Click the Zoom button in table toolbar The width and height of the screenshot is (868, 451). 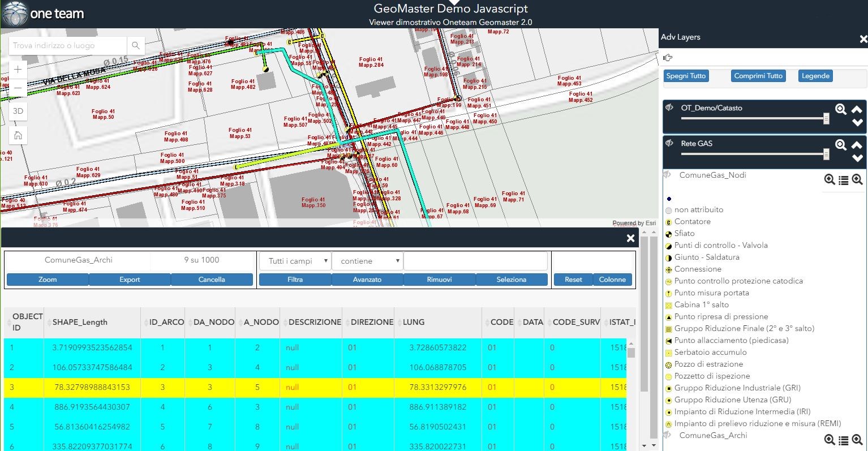48,280
